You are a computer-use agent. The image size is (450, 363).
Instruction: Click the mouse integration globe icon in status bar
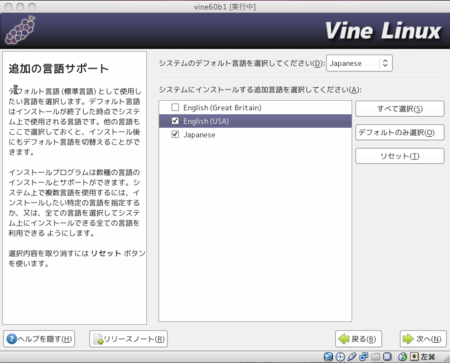[x=402, y=356]
